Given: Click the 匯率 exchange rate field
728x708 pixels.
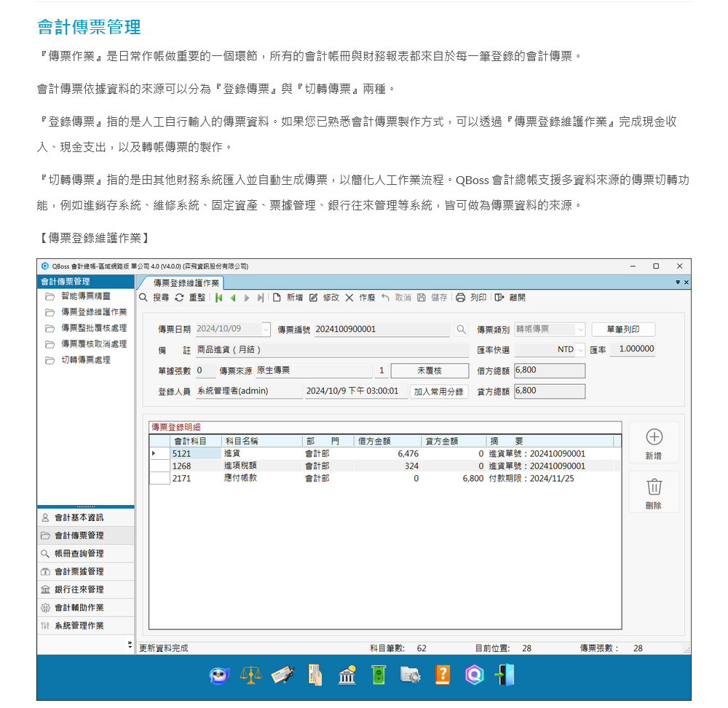Looking at the screenshot, I should click(x=633, y=349).
